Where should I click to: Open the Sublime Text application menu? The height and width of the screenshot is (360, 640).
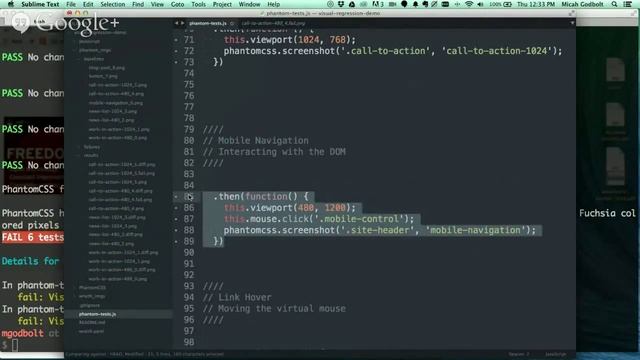tap(40, 4)
